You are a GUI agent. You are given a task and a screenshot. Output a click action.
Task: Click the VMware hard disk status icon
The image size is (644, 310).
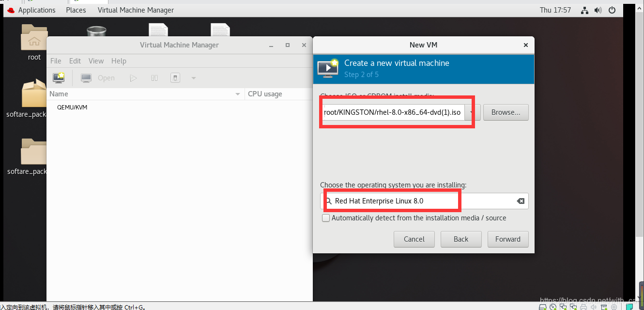pyautogui.click(x=543, y=307)
